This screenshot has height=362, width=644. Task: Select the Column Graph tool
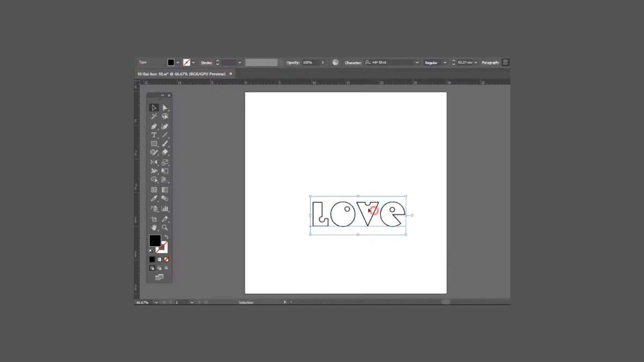tap(165, 209)
